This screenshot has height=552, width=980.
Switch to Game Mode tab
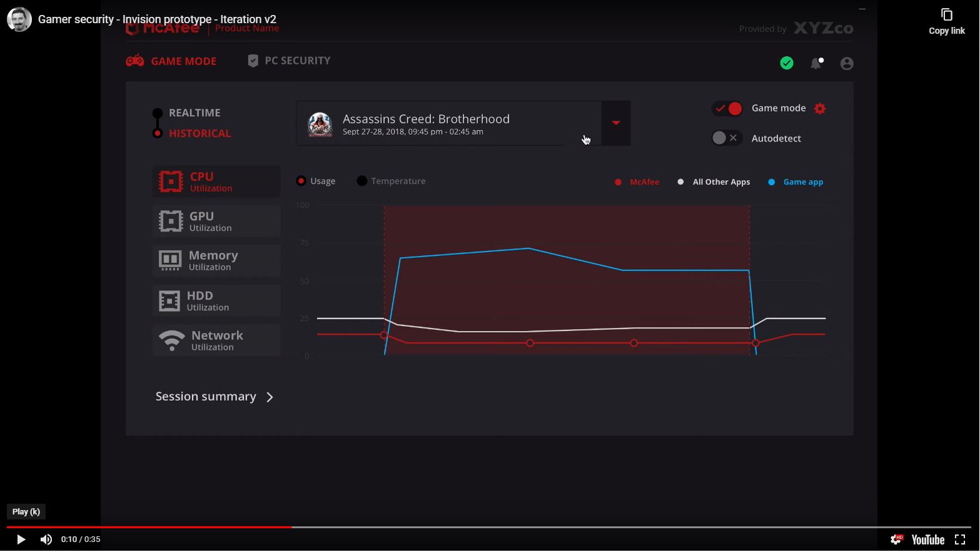click(x=171, y=61)
